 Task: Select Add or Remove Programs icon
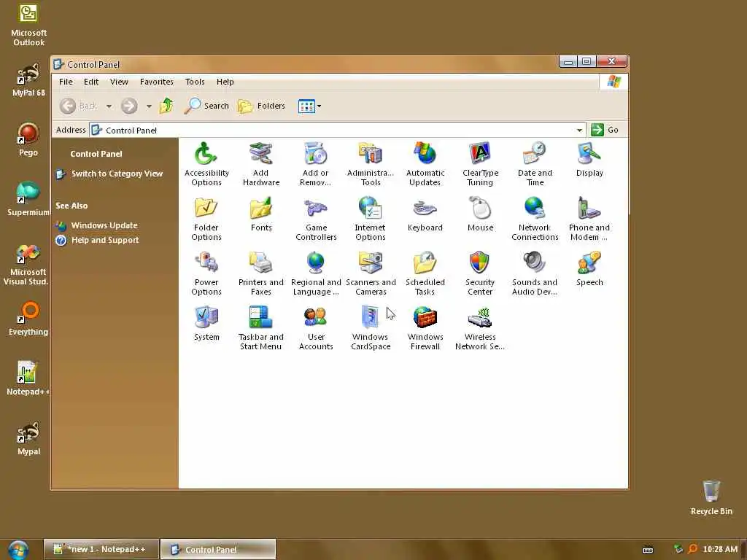click(x=315, y=164)
